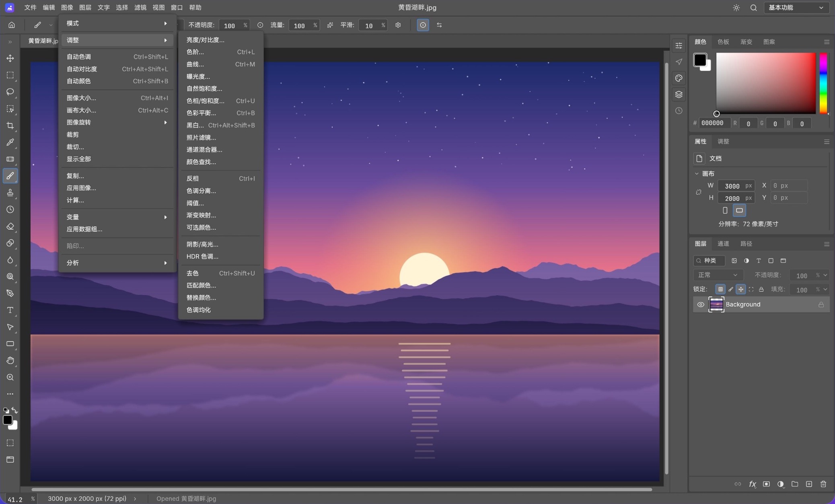Viewport: 835px width, 504px height.
Task: Toggle pressure for size button in options bar
Action: point(423,25)
